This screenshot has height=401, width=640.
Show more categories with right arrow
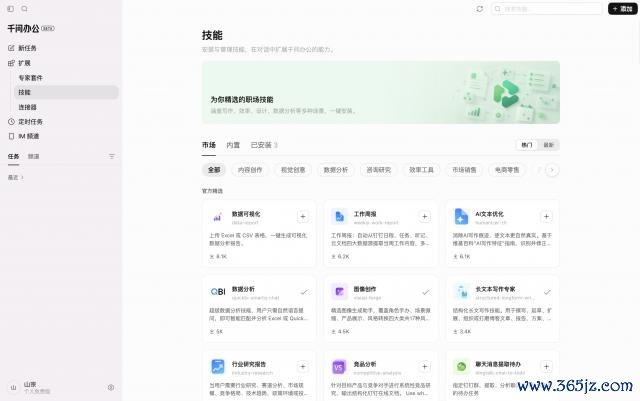[552, 170]
